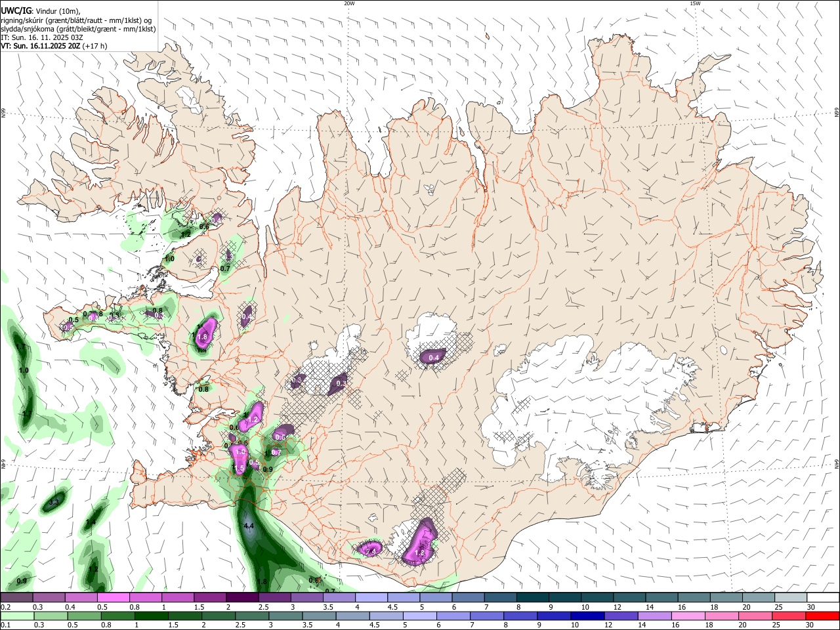Screen dimensions: 840x630
Task: Select the pure red 30+ rain swatch
Action: (822, 616)
